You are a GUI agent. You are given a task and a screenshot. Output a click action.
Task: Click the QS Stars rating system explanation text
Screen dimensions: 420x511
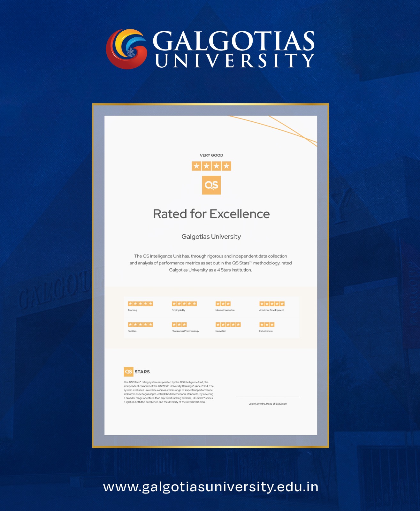coord(169,392)
